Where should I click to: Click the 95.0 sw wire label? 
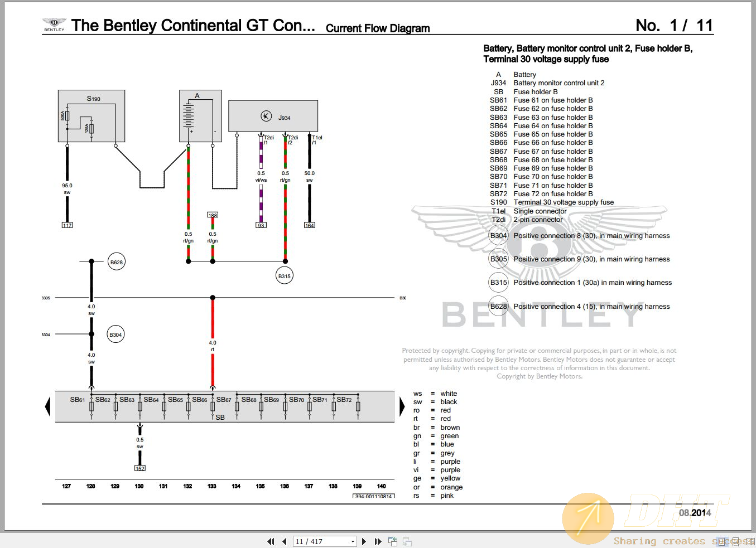(67, 189)
